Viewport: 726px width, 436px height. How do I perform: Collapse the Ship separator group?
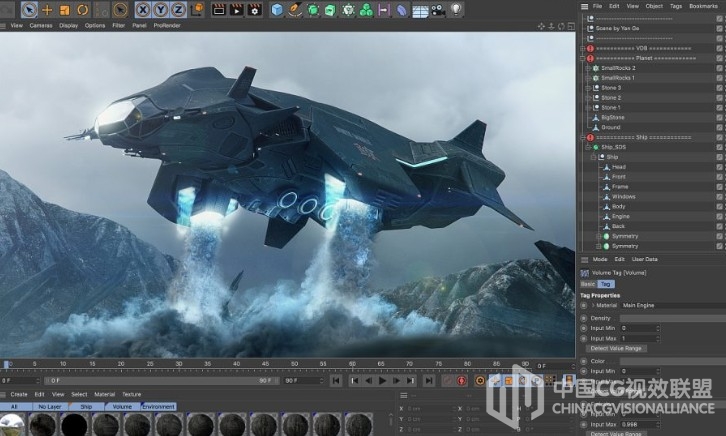[x=583, y=137]
